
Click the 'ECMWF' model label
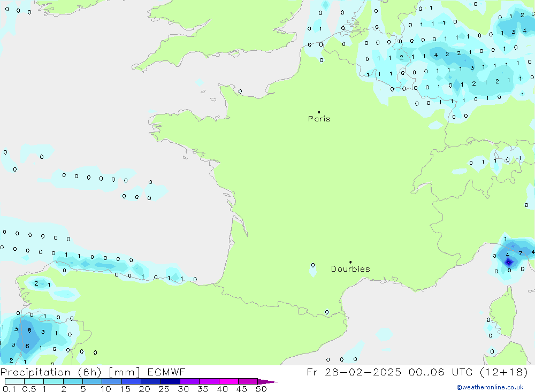coord(166,372)
